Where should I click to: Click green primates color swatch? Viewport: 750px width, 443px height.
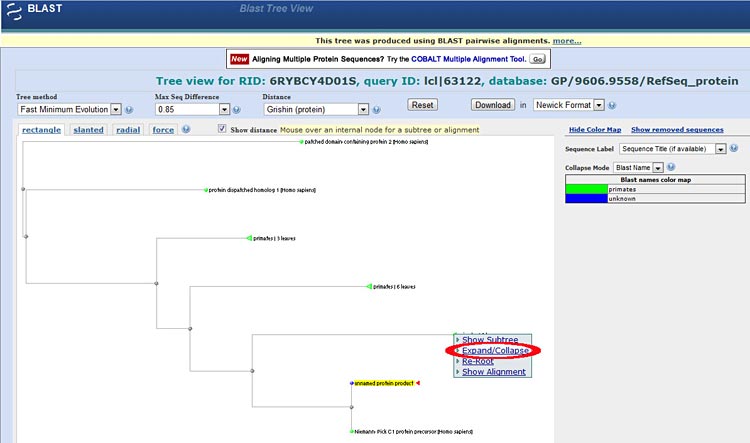586,189
